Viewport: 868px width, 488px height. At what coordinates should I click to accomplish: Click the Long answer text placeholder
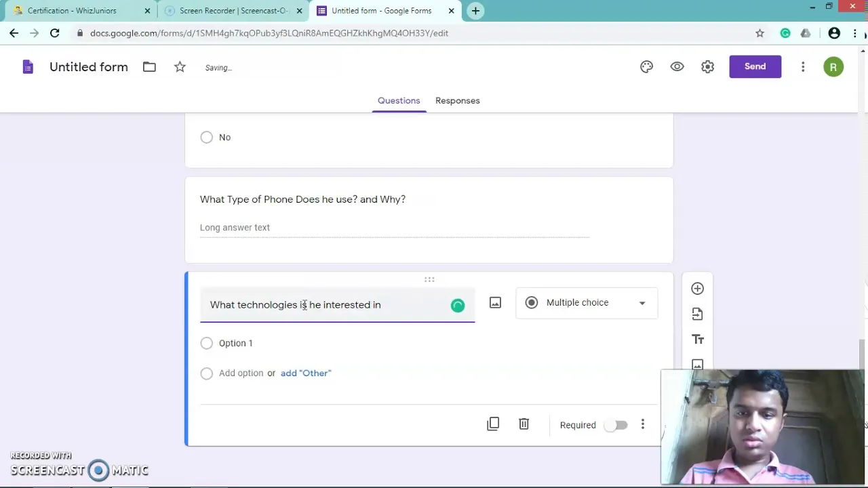click(235, 227)
